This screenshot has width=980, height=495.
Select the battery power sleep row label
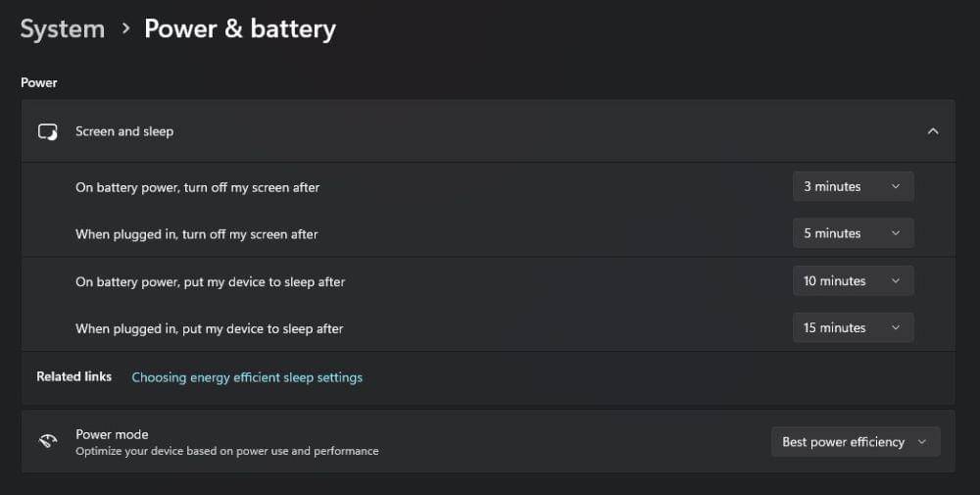[210, 282]
